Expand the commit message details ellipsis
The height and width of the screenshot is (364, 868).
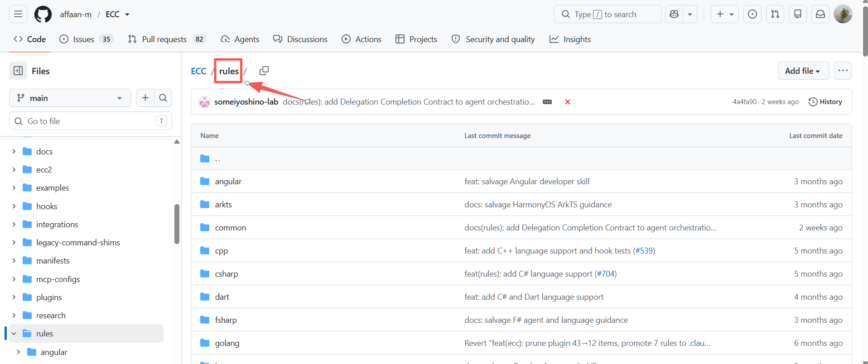click(547, 102)
